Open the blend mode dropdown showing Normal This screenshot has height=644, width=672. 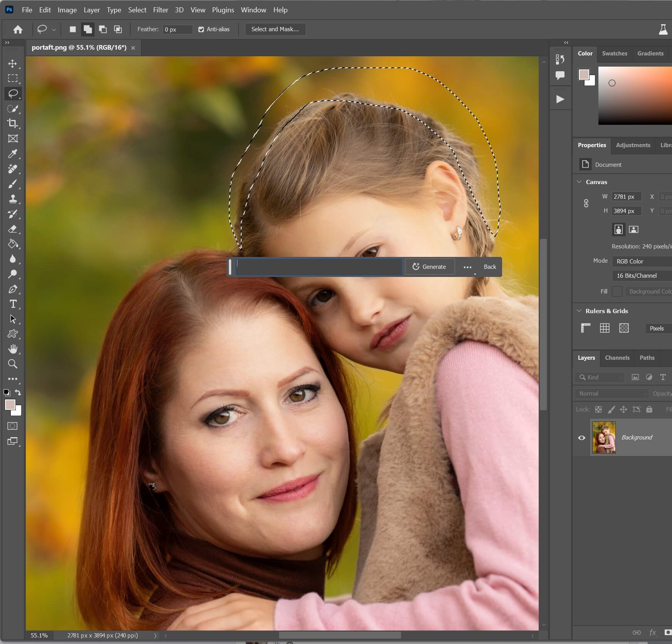coord(611,393)
